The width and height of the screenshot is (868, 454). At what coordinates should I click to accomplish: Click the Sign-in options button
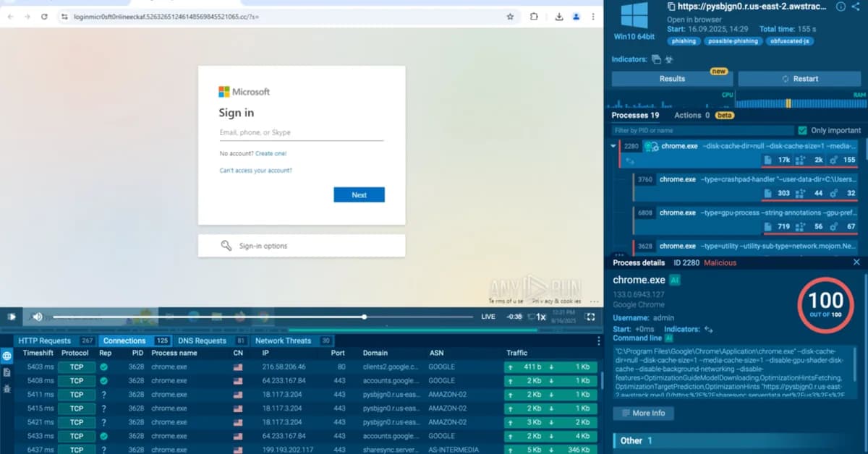point(302,246)
